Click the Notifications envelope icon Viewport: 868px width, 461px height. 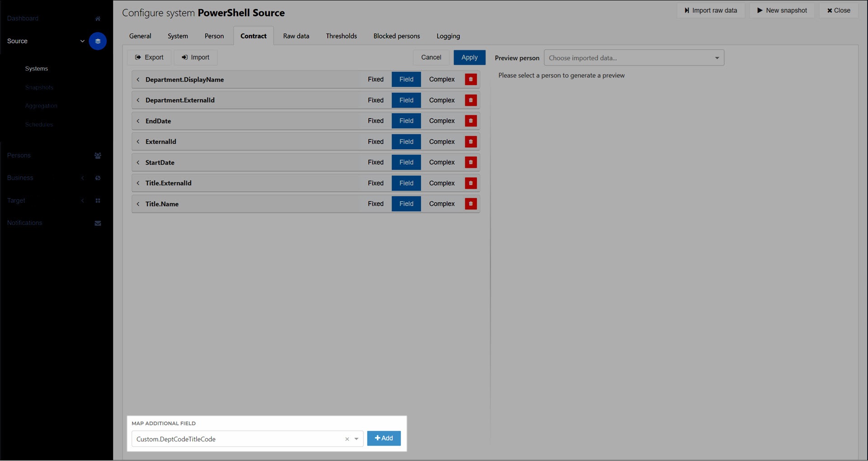pos(98,223)
